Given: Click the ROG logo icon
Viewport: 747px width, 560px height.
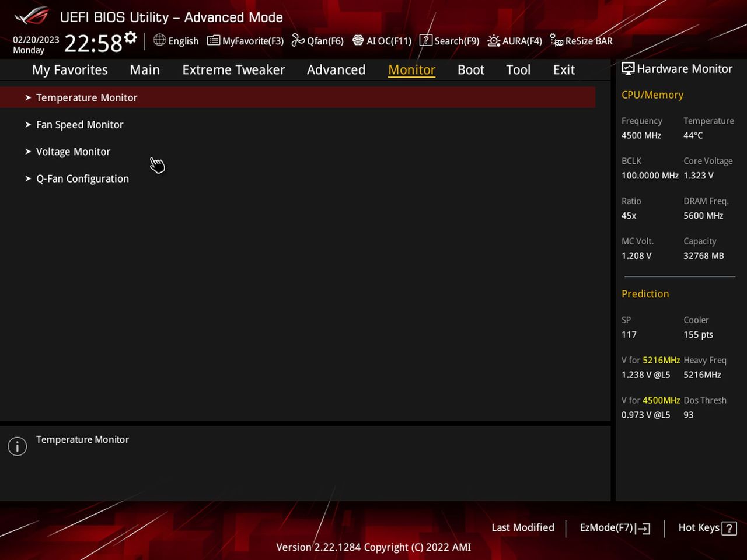Looking at the screenshot, I should pos(32,16).
